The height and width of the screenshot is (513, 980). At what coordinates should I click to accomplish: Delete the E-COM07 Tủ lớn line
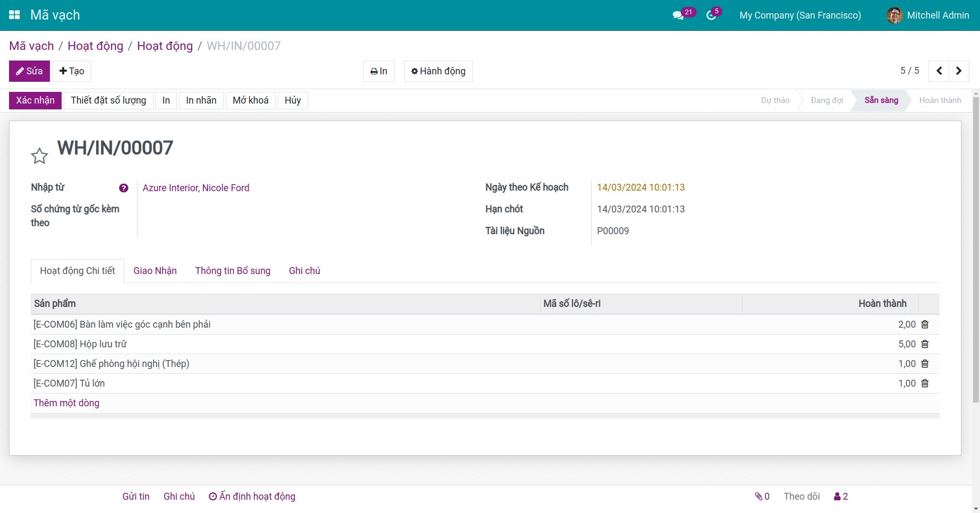click(x=925, y=383)
